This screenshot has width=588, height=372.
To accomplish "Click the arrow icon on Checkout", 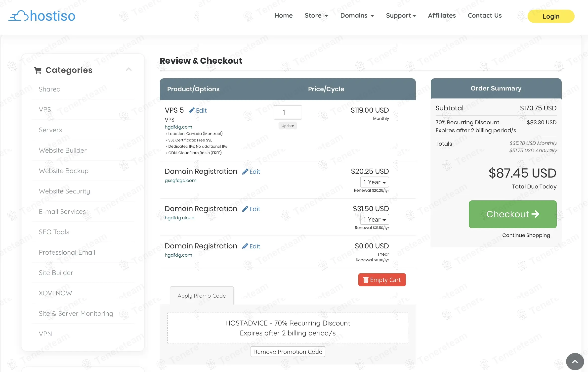I will 535,214.
